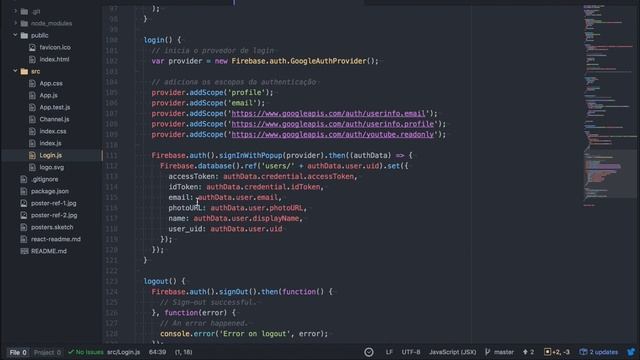Open index.js under src
The width and height of the screenshot is (640, 360).
pyautogui.click(x=50, y=143)
